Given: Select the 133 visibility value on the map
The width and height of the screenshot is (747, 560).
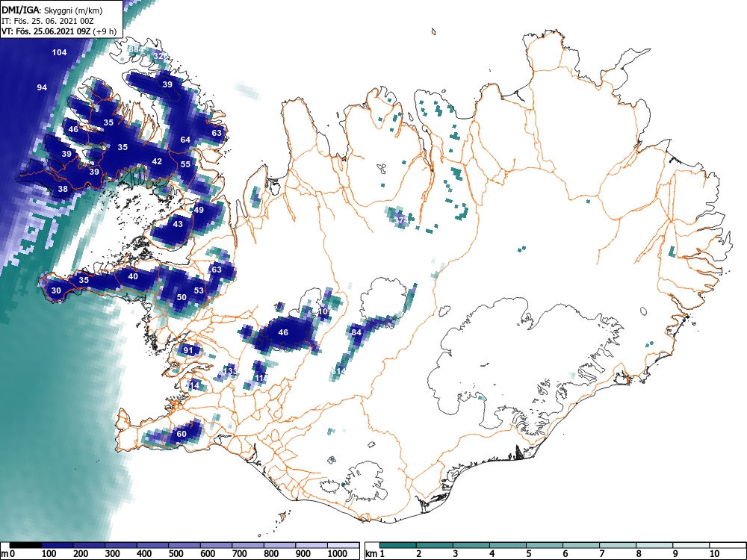Looking at the screenshot, I should coord(230,371).
